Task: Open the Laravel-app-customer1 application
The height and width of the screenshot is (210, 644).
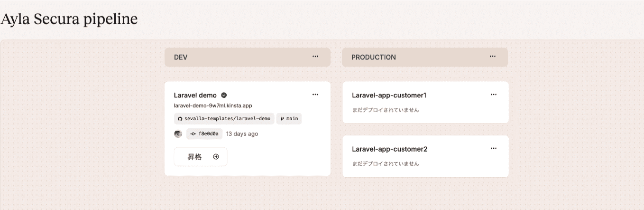Action: click(x=389, y=95)
